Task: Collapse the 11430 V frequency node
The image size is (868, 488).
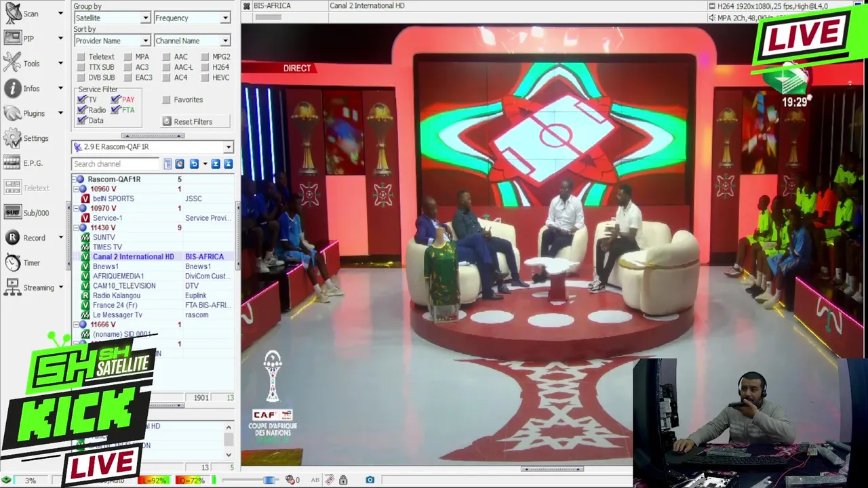Action: (76, 228)
